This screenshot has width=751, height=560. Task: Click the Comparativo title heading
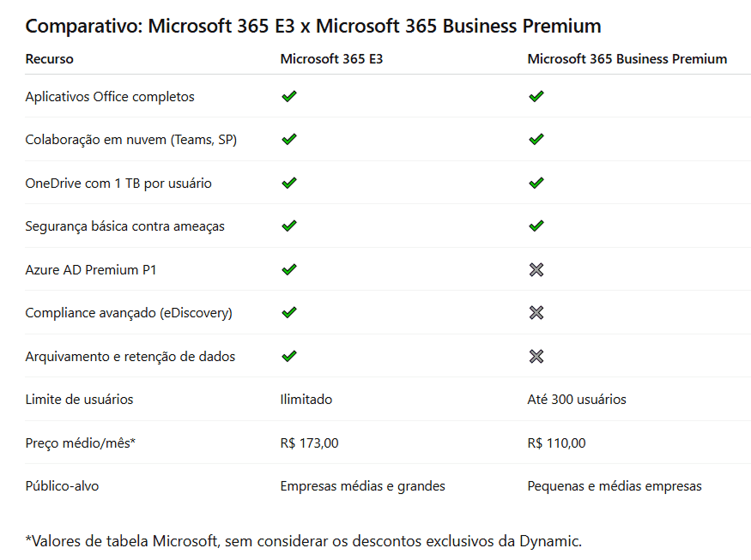[313, 26]
